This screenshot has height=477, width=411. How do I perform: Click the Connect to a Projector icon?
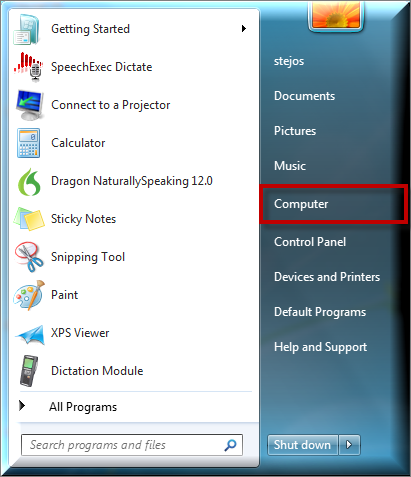click(29, 105)
